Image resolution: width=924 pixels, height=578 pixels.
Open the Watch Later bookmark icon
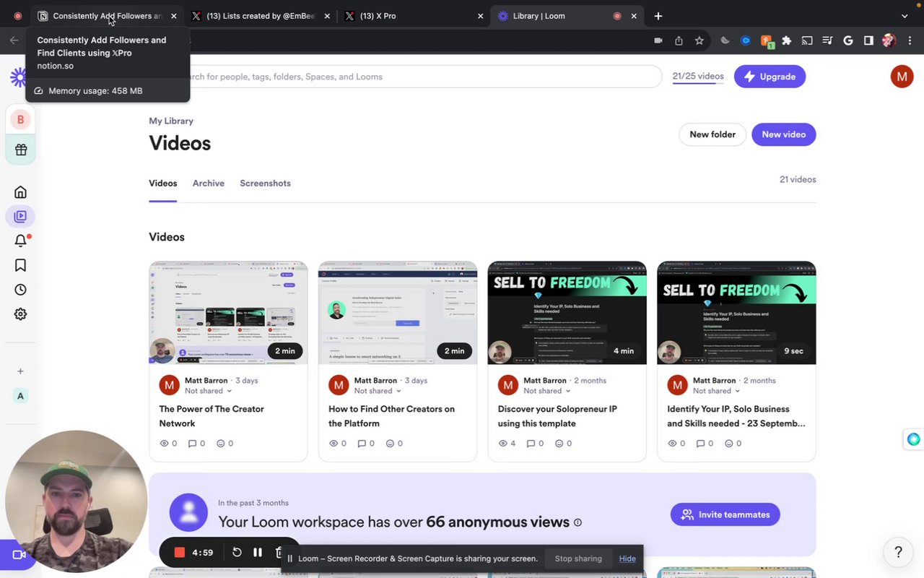[x=20, y=265]
